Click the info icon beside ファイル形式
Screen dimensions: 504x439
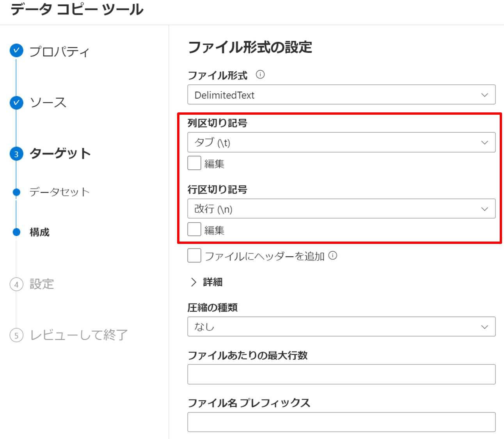point(260,75)
